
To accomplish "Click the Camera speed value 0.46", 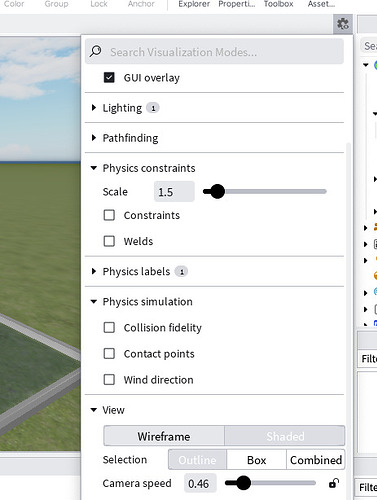I will [x=200, y=483].
